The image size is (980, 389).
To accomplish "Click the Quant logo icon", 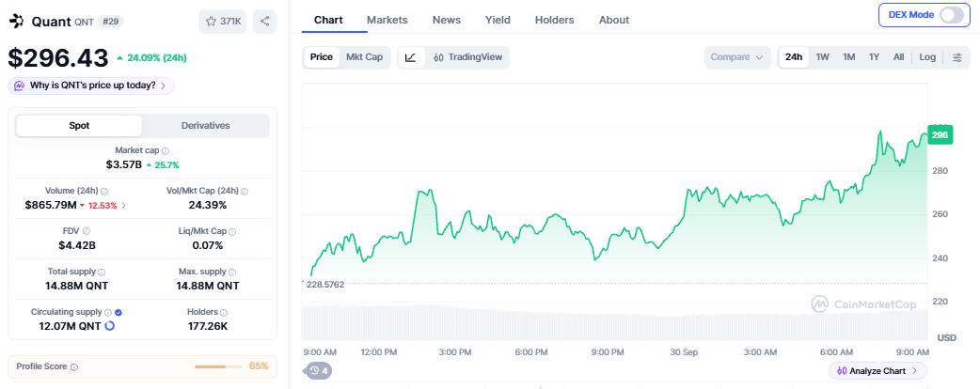I will click(x=16, y=22).
